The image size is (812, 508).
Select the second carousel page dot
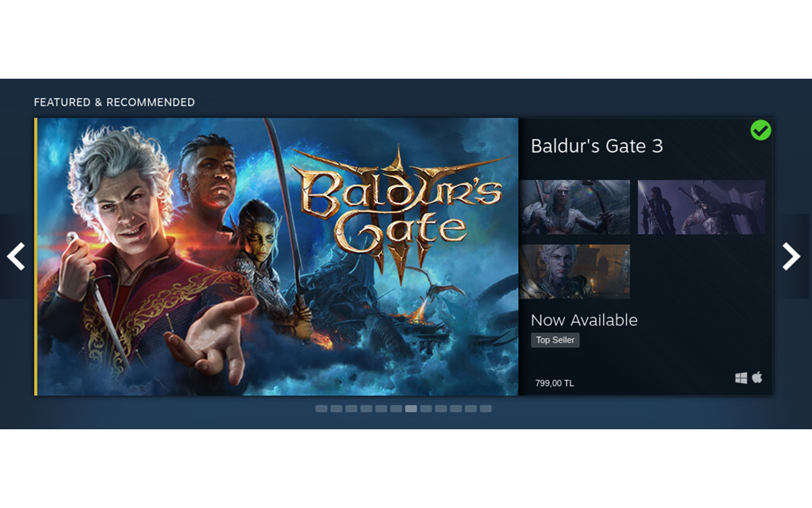click(x=336, y=408)
